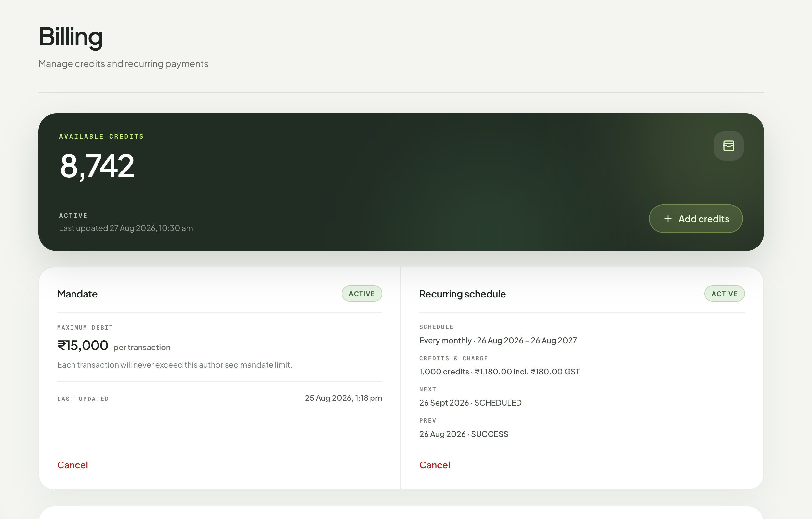Click the Mandate ACTIVE status badge
This screenshot has height=519, width=812.
tap(362, 294)
